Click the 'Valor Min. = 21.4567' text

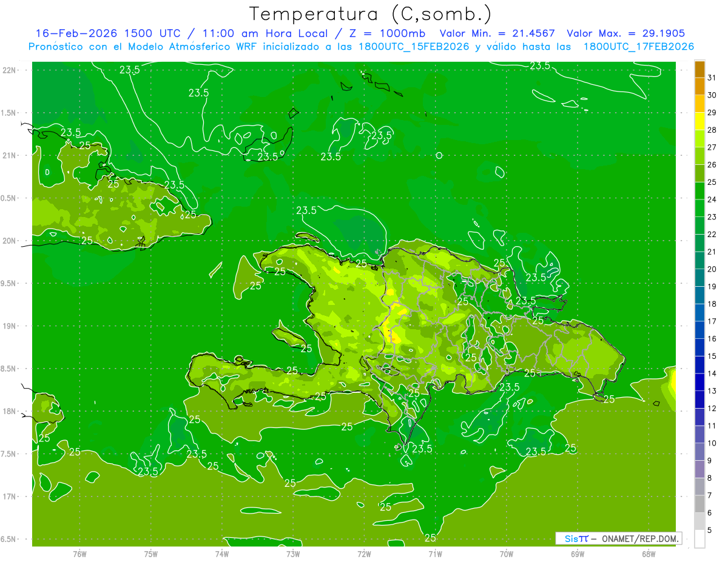tap(497, 33)
